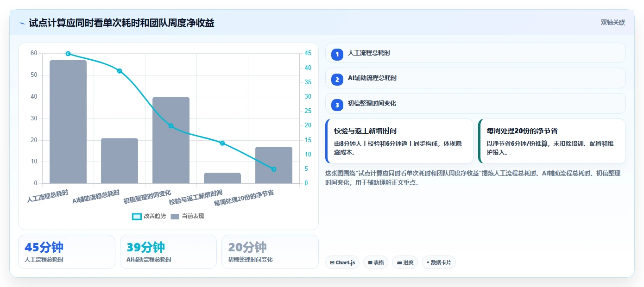Click the Chart.js tag
Screen dimensions: 644x287
pos(342,262)
